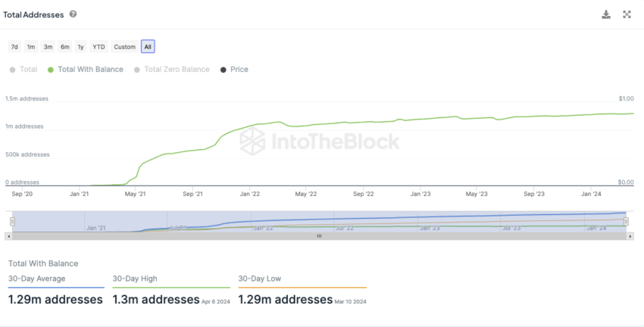
Task: Select the 3m time range
Action: 48,47
